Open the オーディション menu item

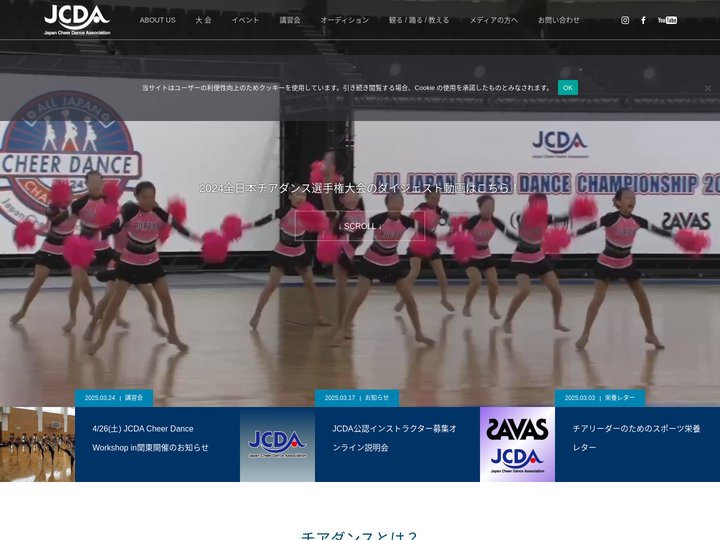tap(345, 20)
